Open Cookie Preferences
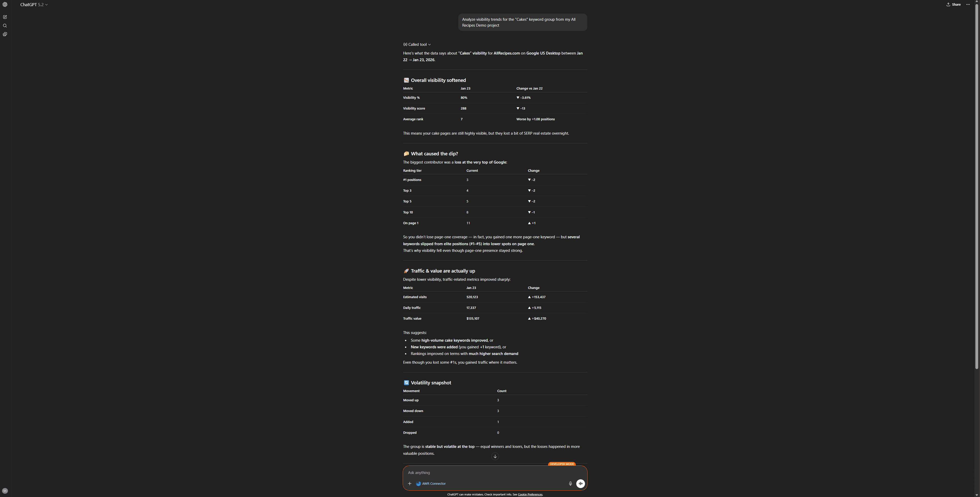Image resolution: width=980 pixels, height=497 pixels. click(530, 494)
